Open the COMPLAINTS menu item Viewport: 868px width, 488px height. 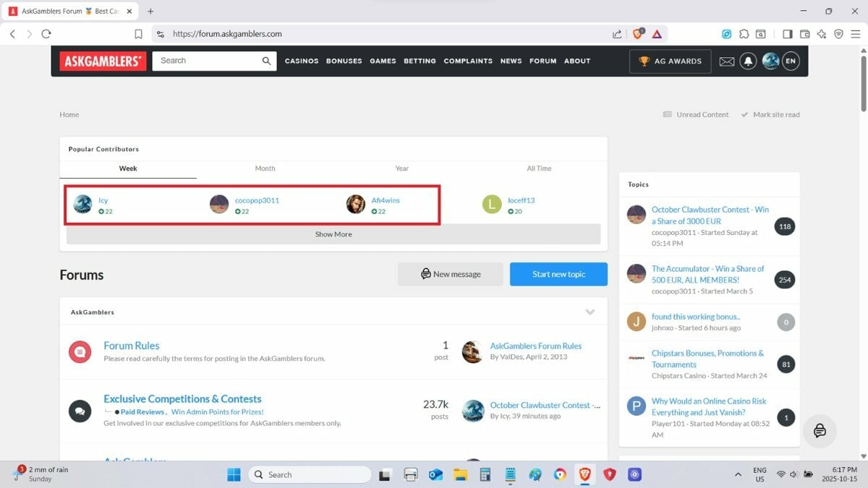468,61
